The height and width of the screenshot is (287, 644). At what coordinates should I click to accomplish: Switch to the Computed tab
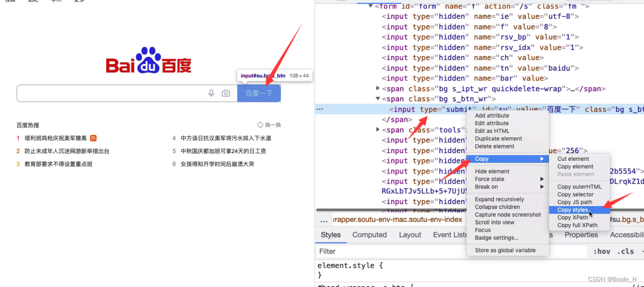tap(370, 235)
